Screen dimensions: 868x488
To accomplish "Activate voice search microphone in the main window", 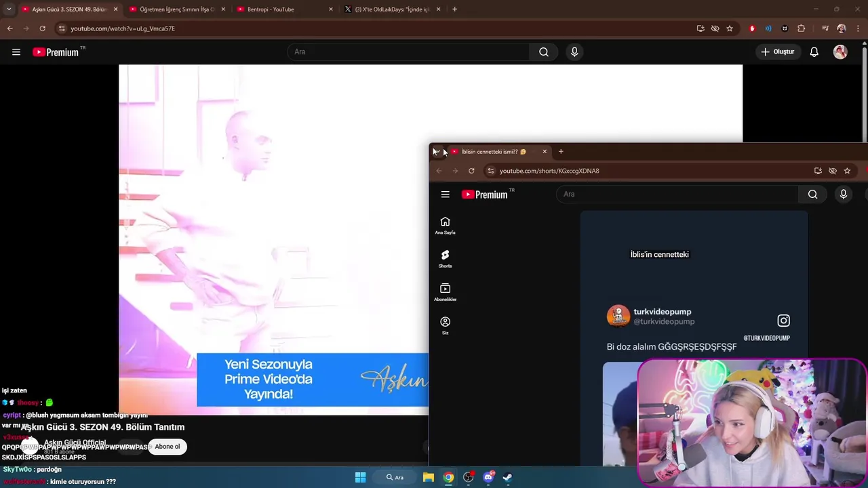I will [574, 52].
